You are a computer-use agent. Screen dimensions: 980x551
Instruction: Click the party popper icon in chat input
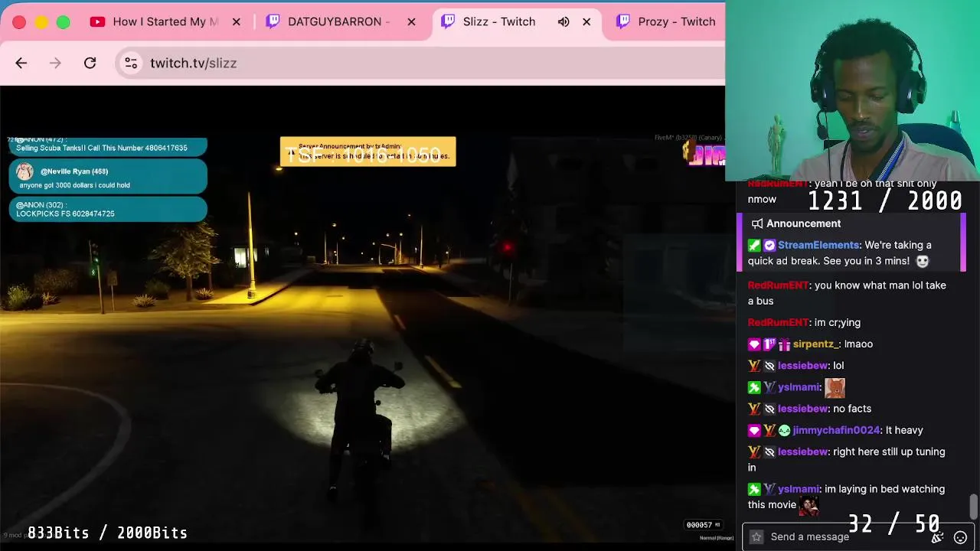pos(937,537)
